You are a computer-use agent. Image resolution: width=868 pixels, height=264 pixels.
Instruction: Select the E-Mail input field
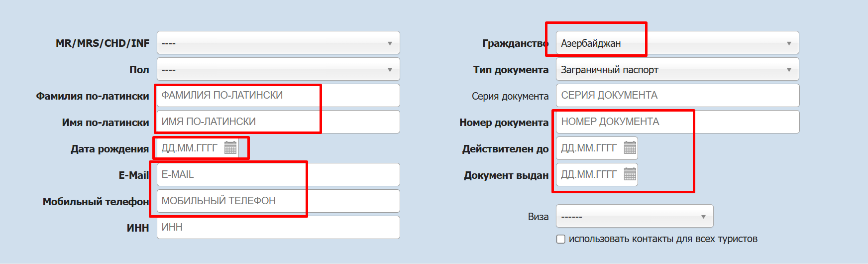pos(278,175)
